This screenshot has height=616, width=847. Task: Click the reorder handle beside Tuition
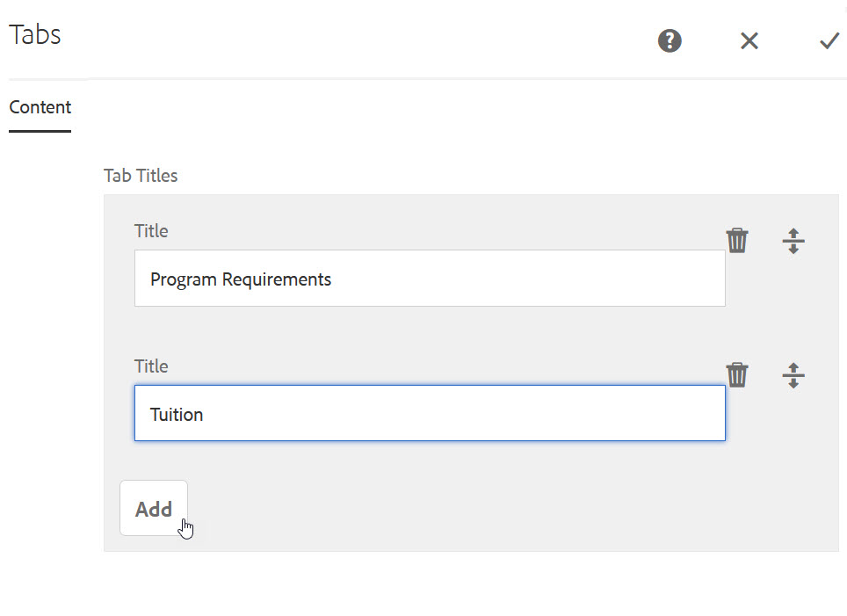point(793,375)
